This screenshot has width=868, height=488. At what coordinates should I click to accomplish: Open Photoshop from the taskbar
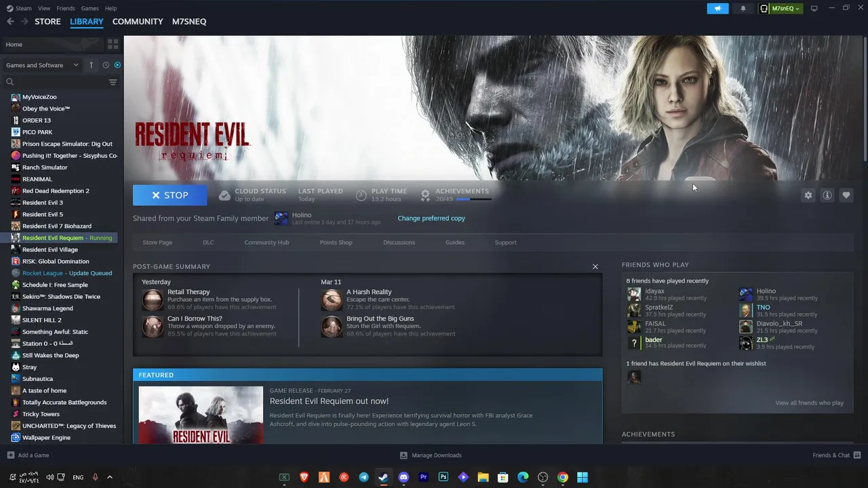click(x=443, y=477)
